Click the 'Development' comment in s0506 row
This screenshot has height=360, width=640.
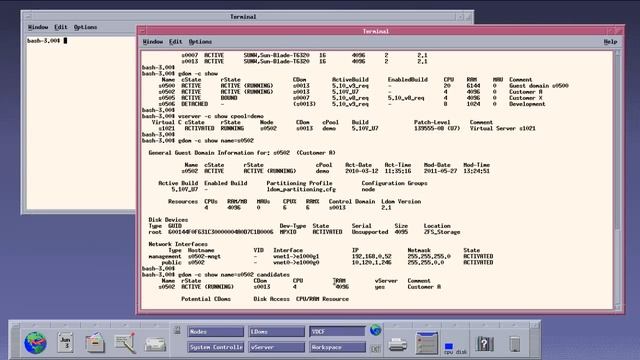point(527,104)
